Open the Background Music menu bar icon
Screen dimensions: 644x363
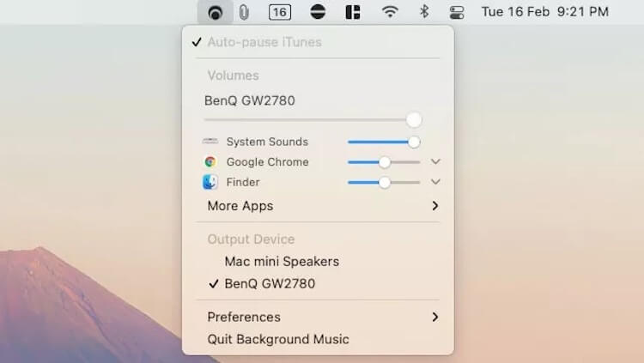216,12
